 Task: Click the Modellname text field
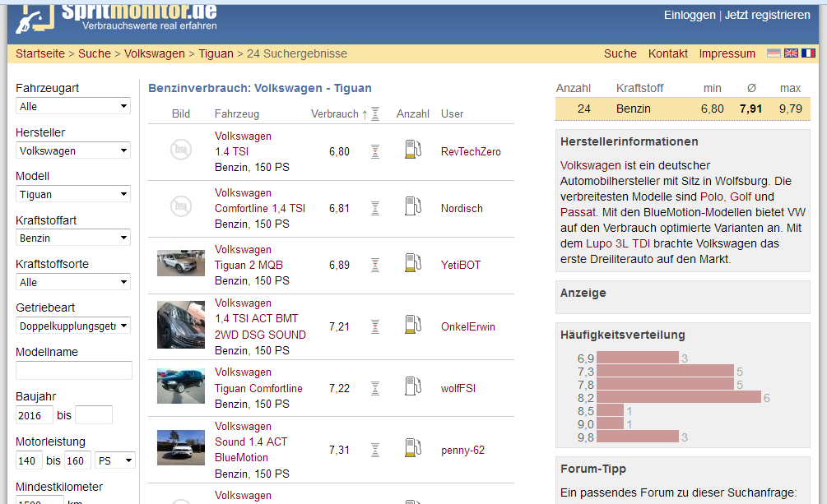(74, 371)
